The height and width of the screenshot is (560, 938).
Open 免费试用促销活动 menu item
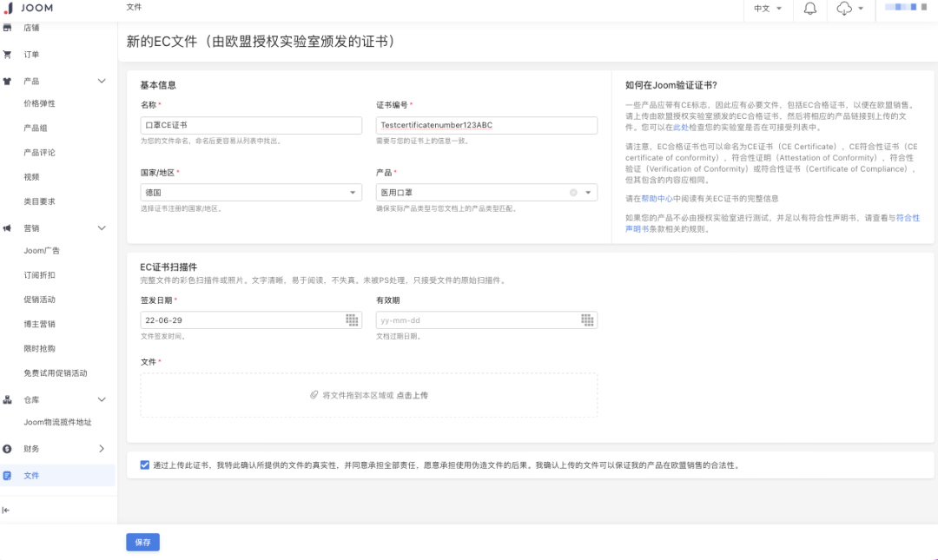coord(56,373)
